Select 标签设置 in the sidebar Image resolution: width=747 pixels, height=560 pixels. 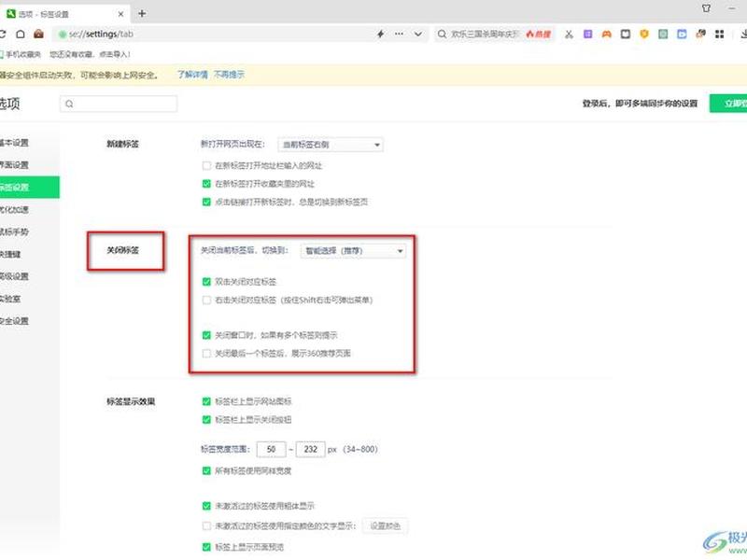coord(30,188)
